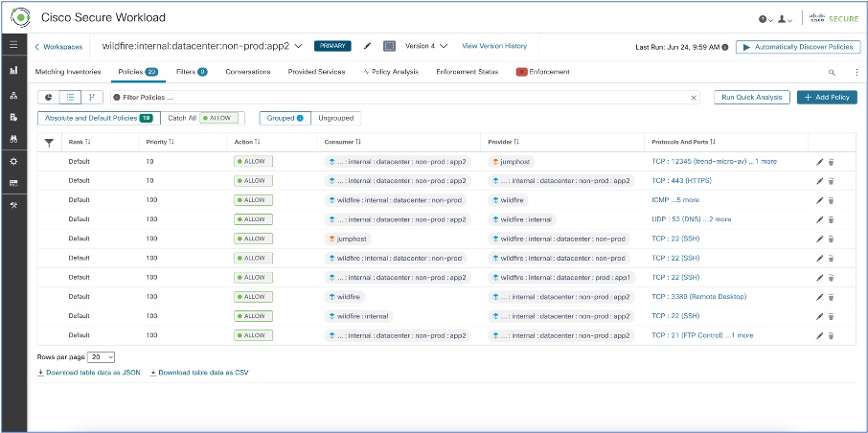Click TCP : 3389 (Remote Desktop) link
The image size is (868, 433).
(x=699, y=297)
